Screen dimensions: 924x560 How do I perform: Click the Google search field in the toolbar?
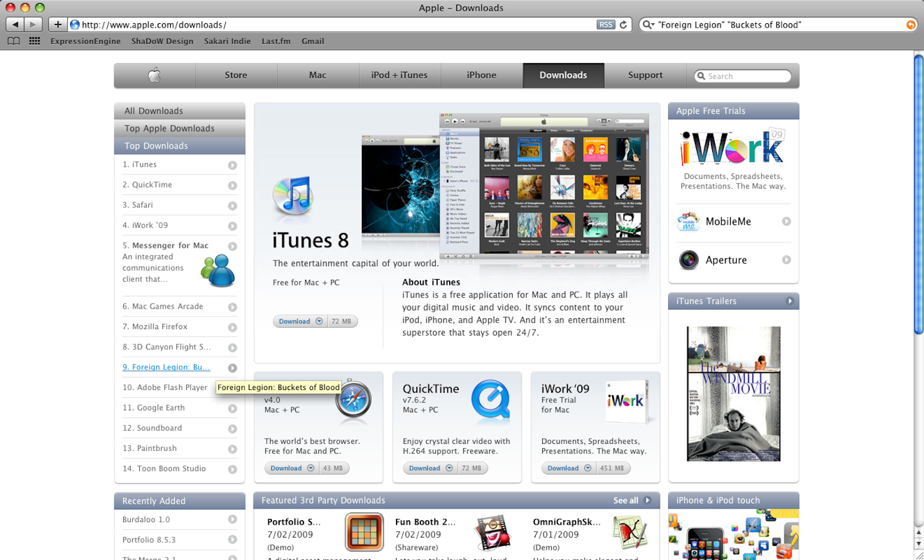pos(770,24)
